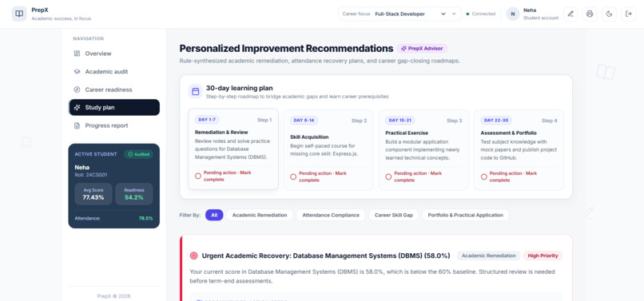The height and width of the screenshot is (301, 644).
Task: Click the Academic Remediation tag on DBMS card
Action: (489, 255)
